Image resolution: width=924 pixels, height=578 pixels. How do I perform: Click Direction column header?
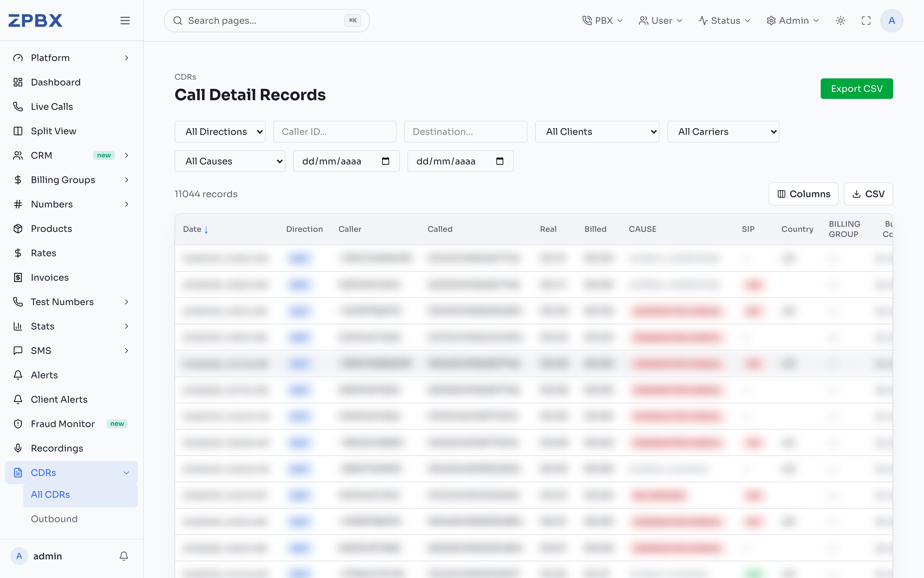coord(304,229)
